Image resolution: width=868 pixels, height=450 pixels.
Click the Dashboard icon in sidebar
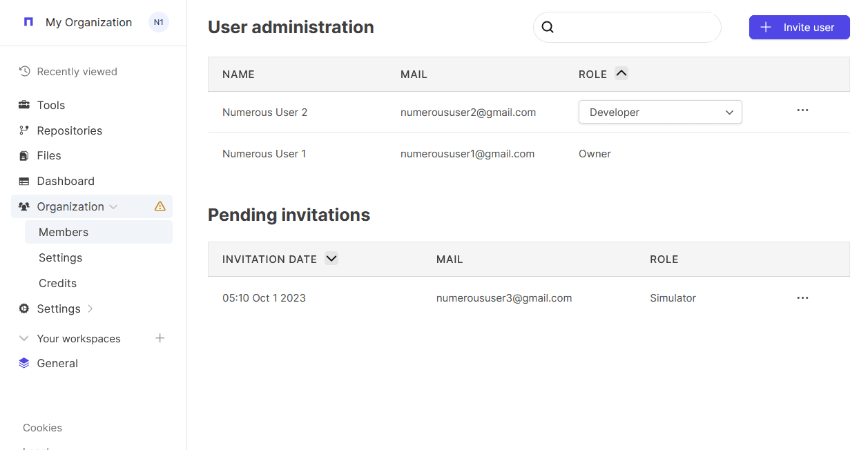[x=24, y=182]
